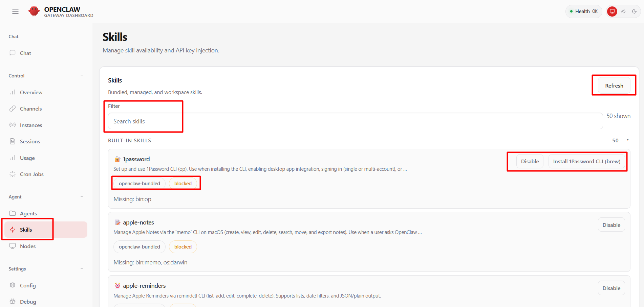644x307 pixels.
Task: Navigate to Sessions
Action: coord(46,141)
